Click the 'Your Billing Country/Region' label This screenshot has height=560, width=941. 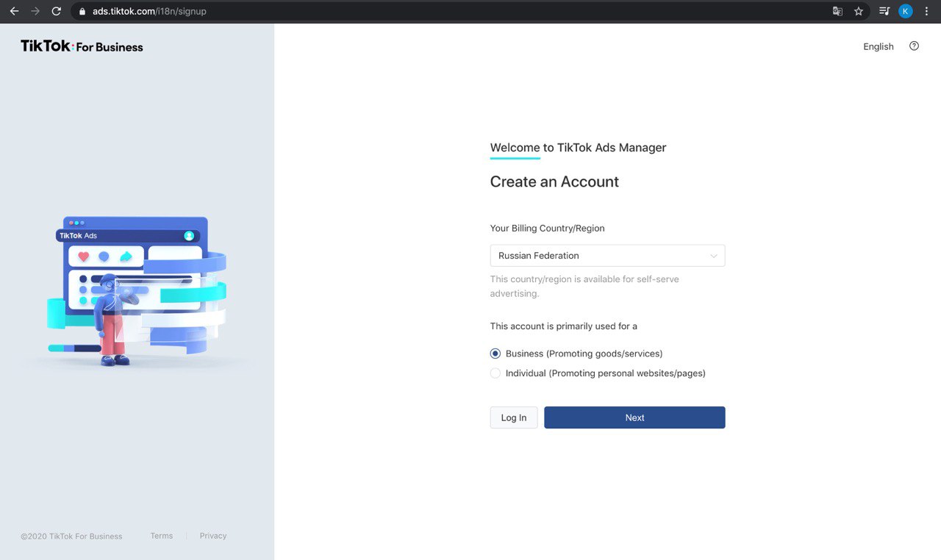[547, 229]
